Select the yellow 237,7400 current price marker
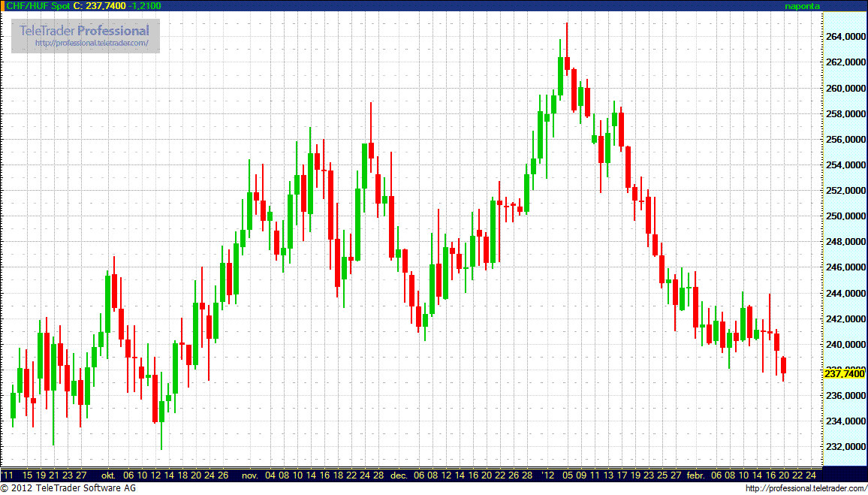This screenshot has width=868, height=495. point(844,374)
